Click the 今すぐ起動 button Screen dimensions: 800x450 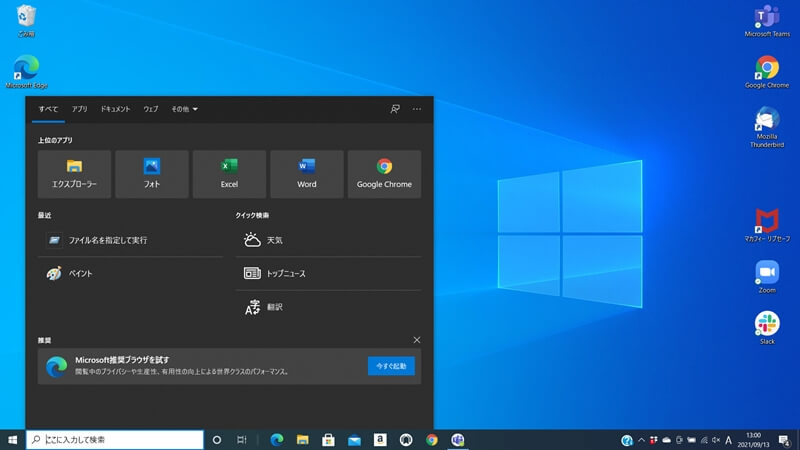[391, 366]
